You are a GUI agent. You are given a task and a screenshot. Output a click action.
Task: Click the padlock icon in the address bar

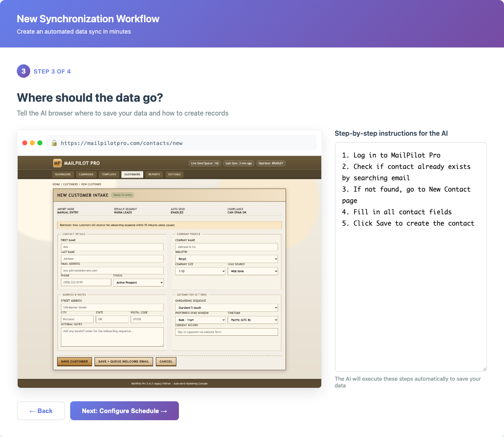(x=54, y=143)
